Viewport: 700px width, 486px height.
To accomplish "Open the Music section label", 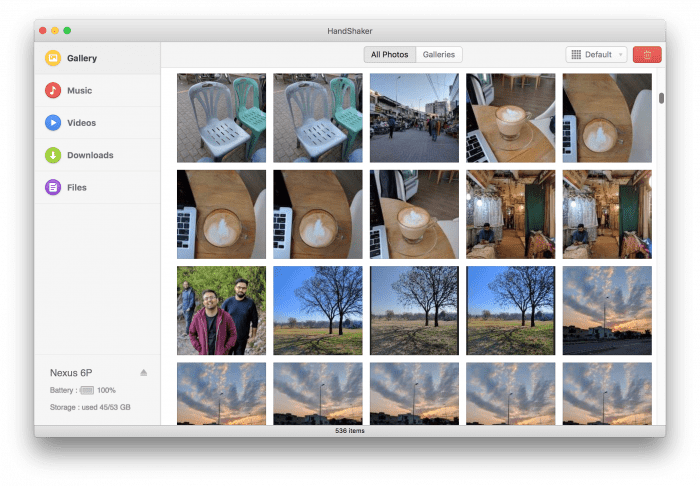I will coord(79,91).
